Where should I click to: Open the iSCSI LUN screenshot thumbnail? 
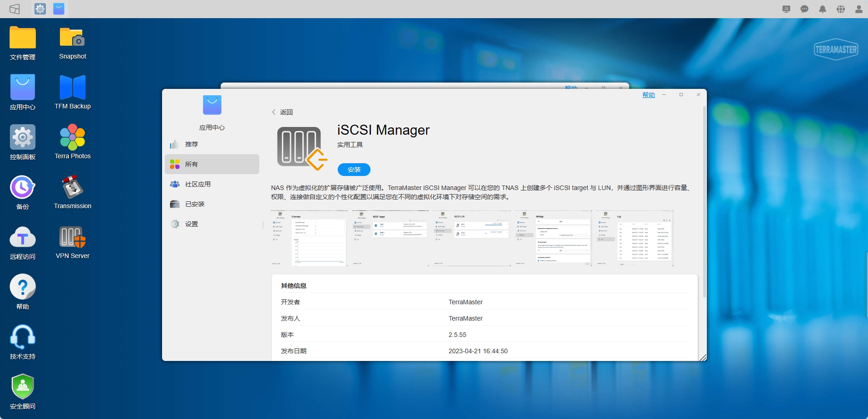click(472, 238)
